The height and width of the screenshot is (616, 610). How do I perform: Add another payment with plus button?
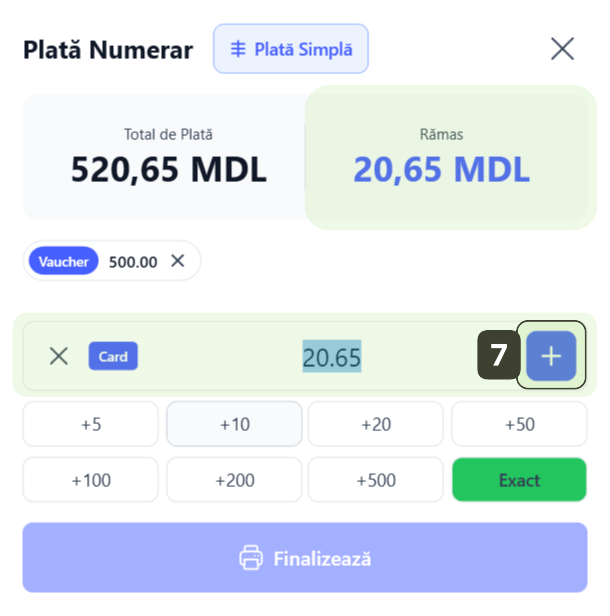click(551, 356)
